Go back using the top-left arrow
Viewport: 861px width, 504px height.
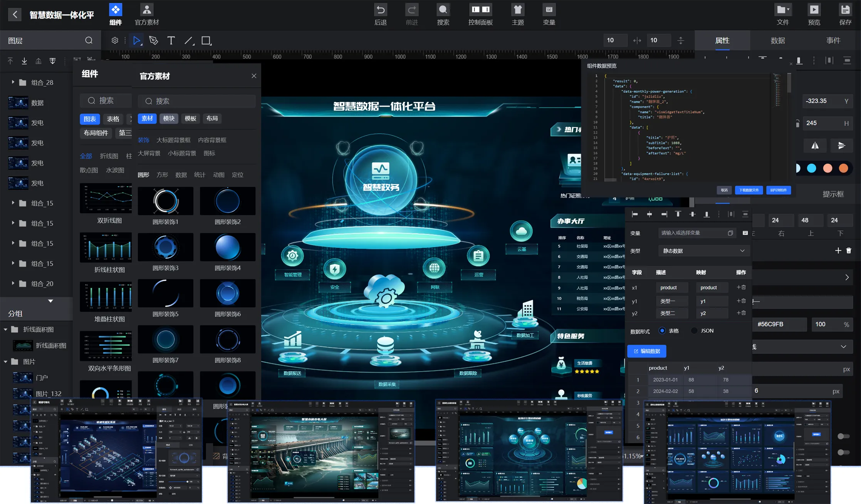[15, 15]
